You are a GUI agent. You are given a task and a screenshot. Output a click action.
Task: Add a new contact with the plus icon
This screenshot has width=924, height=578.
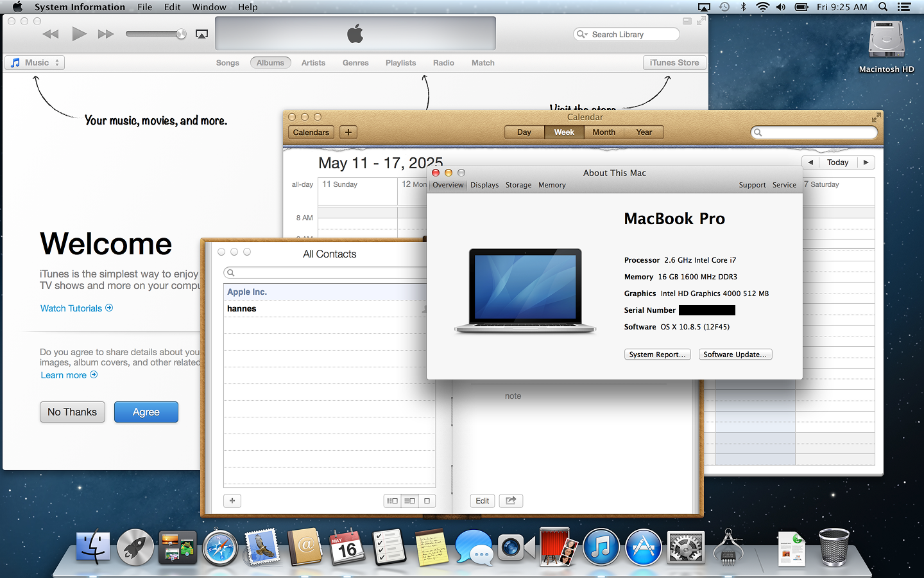pyautogui.click(x=232, y=500)
